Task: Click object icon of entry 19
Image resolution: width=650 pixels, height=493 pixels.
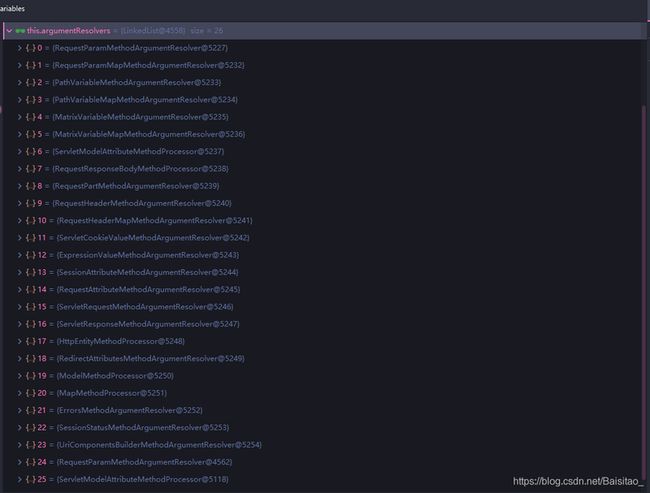Action: 31,376
